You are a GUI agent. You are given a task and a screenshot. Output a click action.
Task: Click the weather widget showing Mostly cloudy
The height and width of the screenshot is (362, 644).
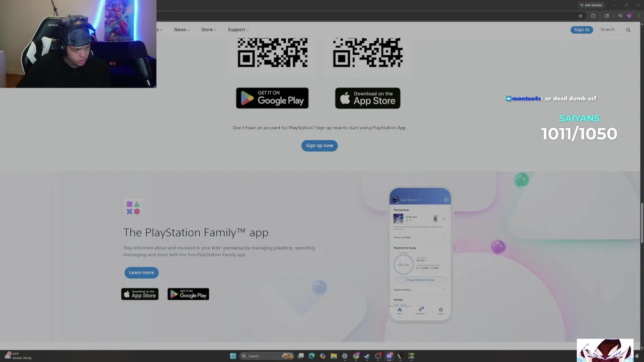point(18,356)
